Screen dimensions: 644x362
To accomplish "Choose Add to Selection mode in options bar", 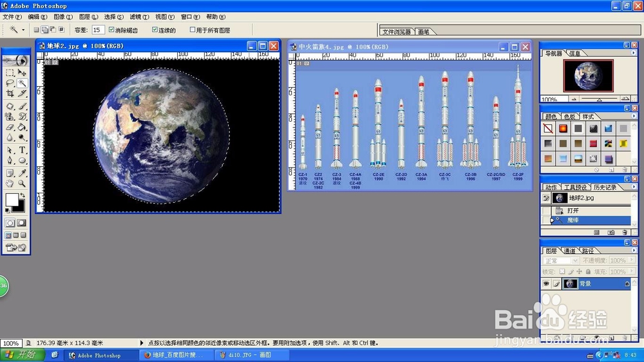I will click(x=45, y=30).
